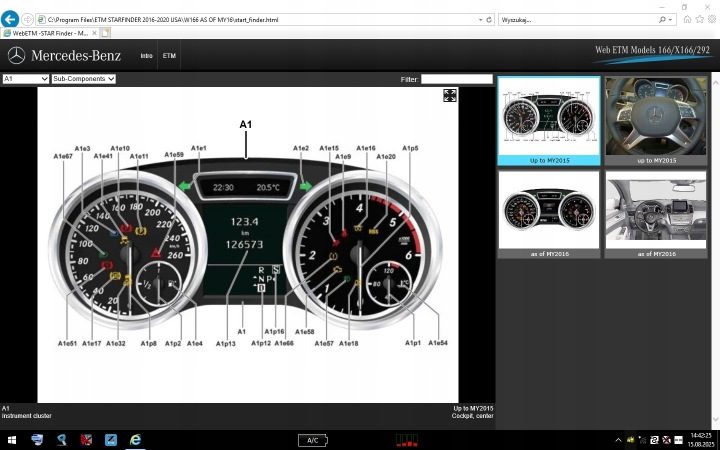Select the cluster diagram thumbnail Up to MY2015

549,121
